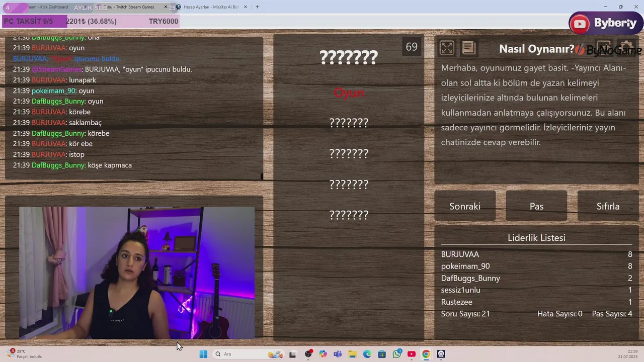Click chat message 'köşe kapmaca'
This screenshot has height=362, width=644.
pyautogui.click(x=72, y=165)
